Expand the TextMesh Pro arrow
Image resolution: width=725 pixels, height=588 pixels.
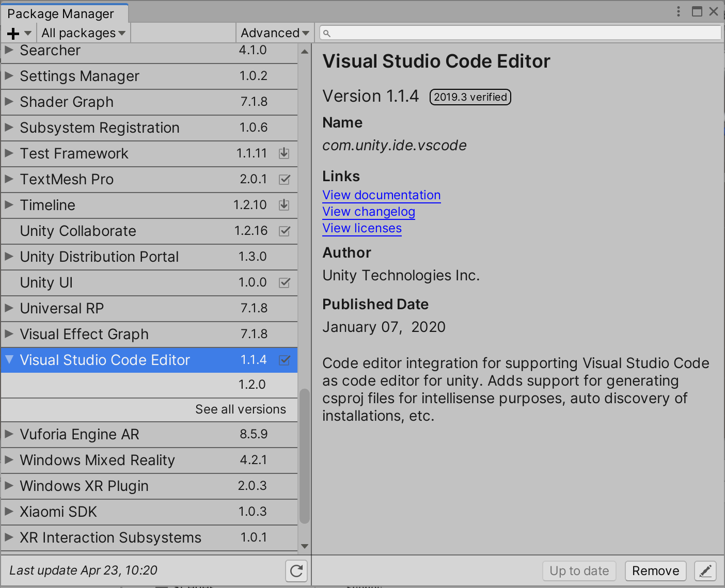9,179
